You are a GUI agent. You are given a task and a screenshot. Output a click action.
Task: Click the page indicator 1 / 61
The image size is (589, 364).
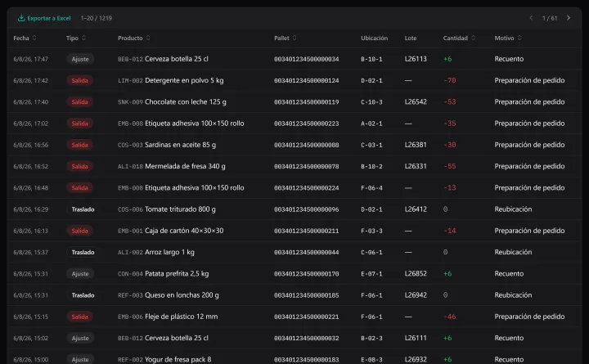point(550,18)
